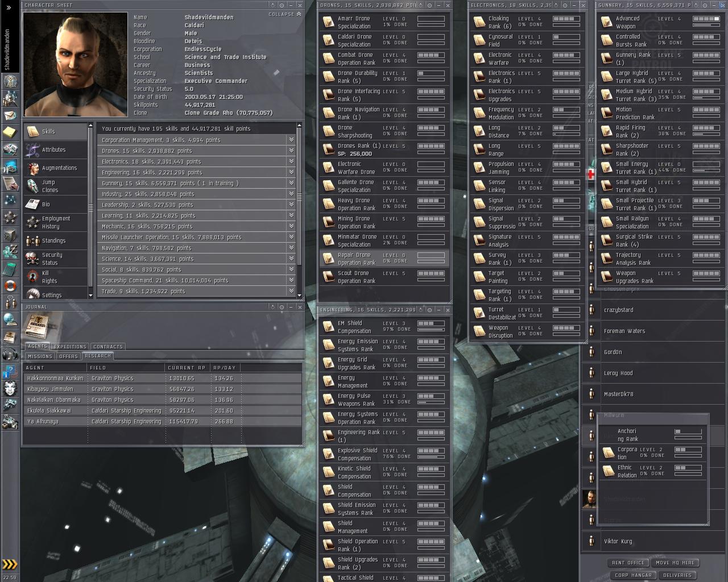Click the character portrait of Shadevildmanden
728x582 pixels.
tap(75, 63)
